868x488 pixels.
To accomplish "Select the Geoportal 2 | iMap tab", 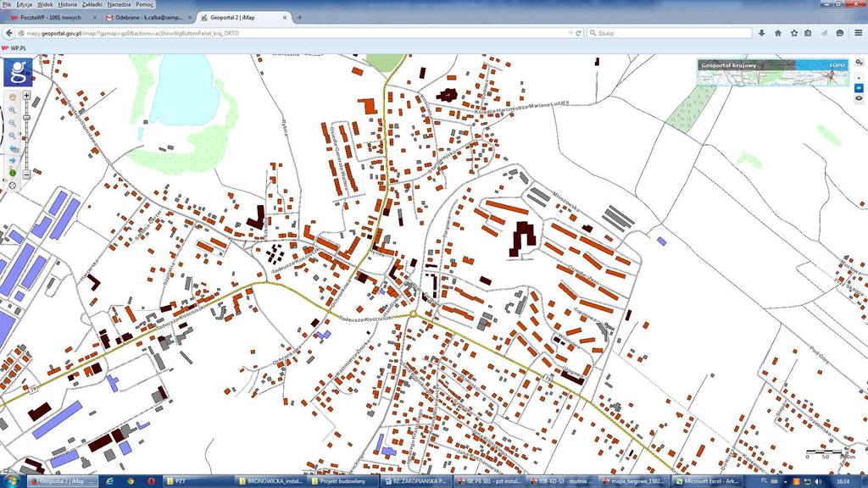I will pyautogui.click(x=243, y=18).
